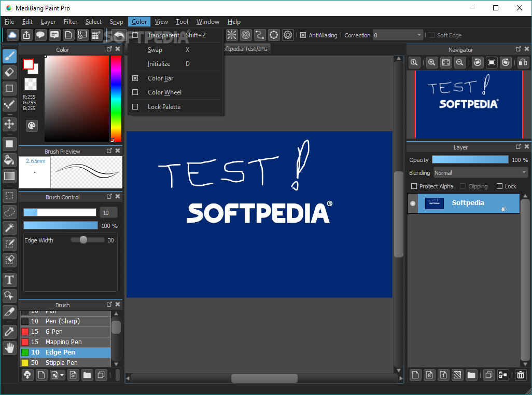Close the Navigator panel
532x395 pixels.
(x=527, y=49)
